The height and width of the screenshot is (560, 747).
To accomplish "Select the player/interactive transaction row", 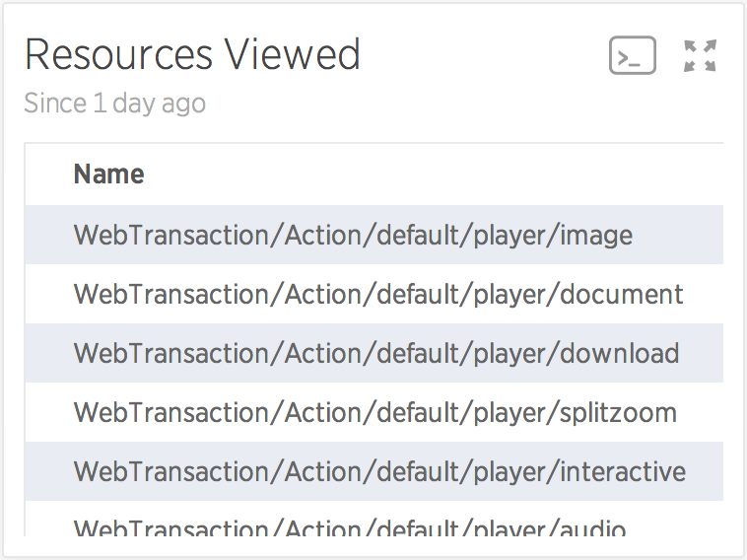I will 373,471.
